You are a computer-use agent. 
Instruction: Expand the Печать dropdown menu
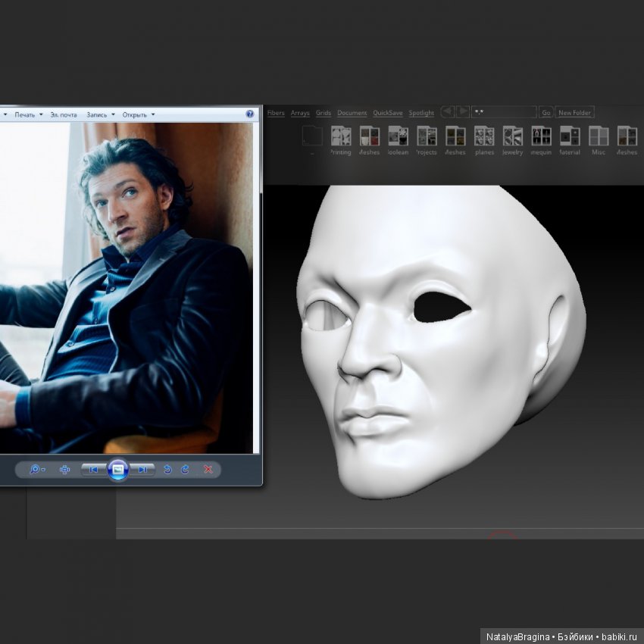(x=28, y=115)
